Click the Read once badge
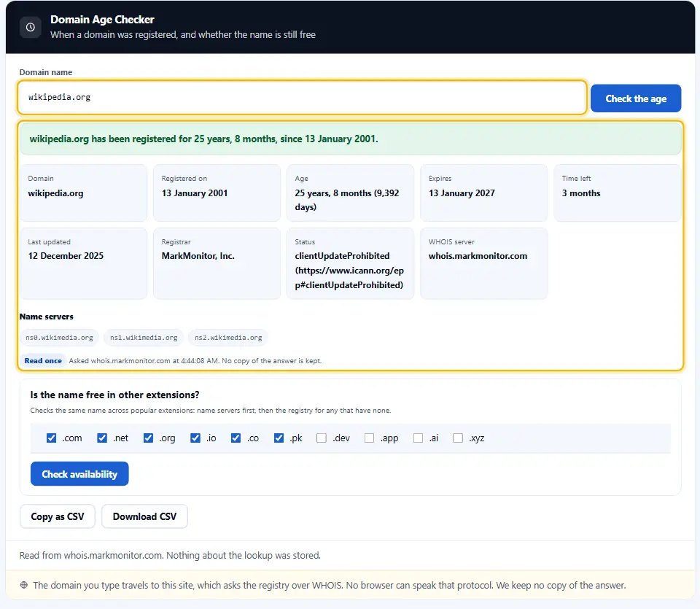 43,361
